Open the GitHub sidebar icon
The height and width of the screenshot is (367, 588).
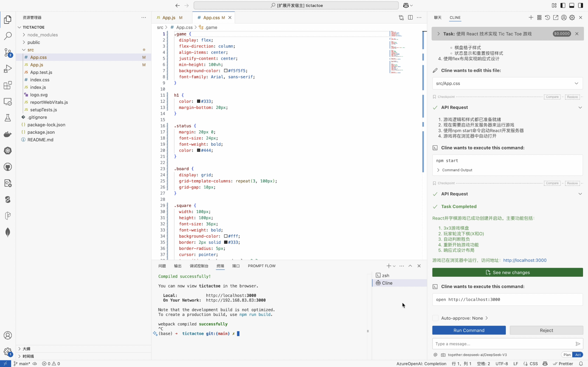(x=8, y=167)
